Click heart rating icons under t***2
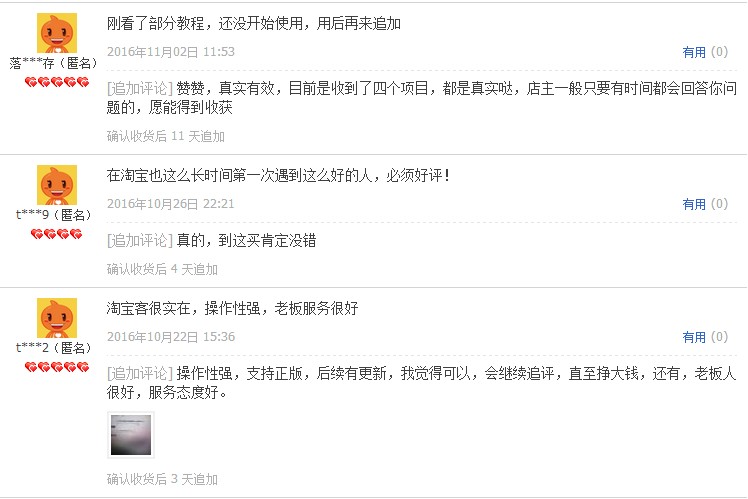The image size is (748, 499). tap(57, 367)
